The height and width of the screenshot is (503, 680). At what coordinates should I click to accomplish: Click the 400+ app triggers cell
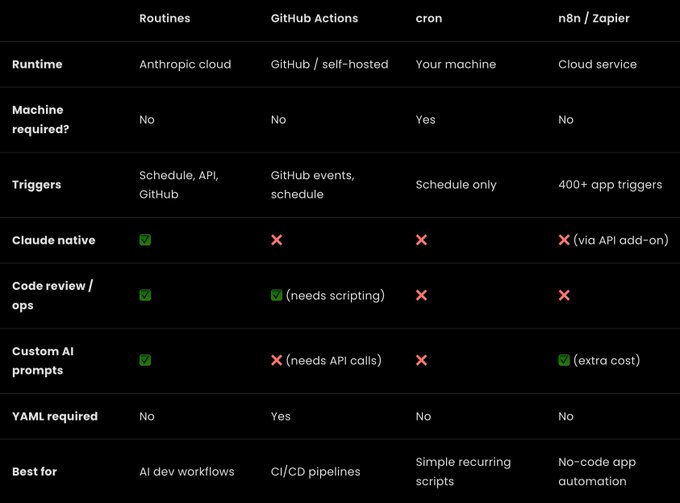point(610,185)
